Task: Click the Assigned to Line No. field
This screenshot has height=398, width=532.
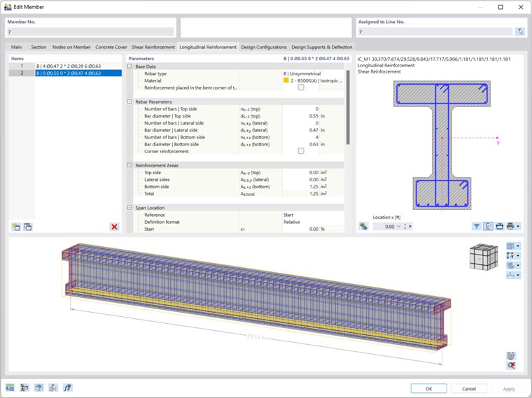Action: click(x=435, y=31)
